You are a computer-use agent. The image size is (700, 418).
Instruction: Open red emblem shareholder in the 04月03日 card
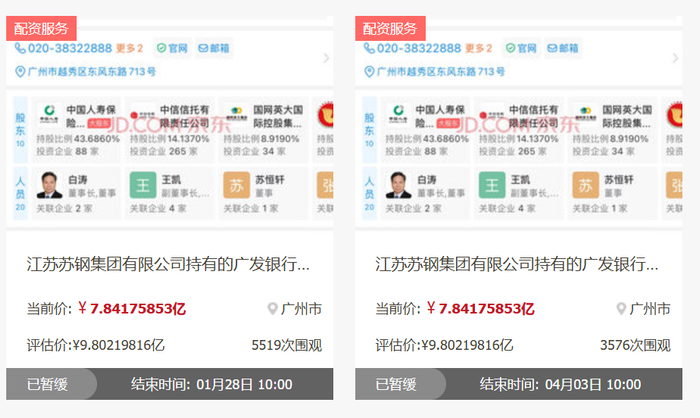click(x=675, y=115)
